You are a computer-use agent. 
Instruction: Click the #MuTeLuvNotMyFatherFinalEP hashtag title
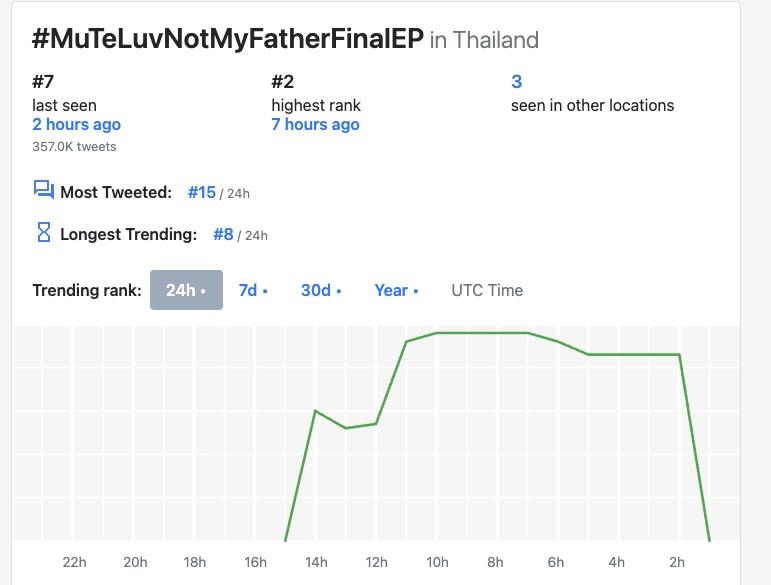[227, 40]
